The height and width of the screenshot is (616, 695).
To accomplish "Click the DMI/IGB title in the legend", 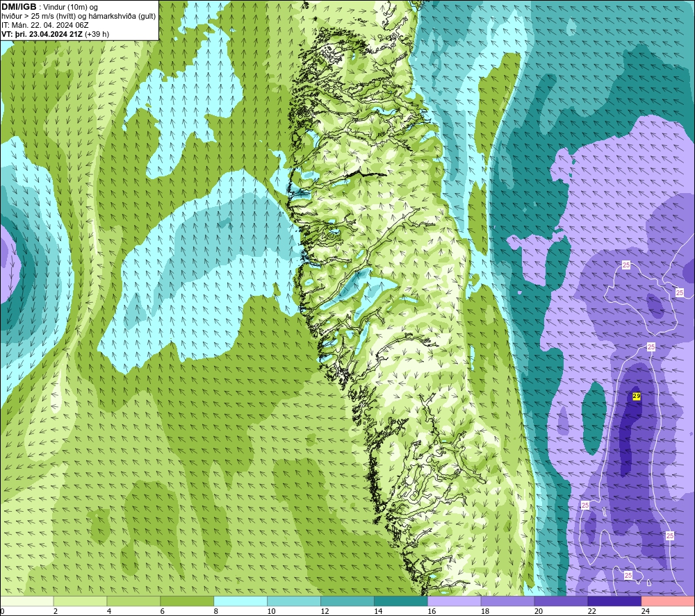I will coord(19,7).
